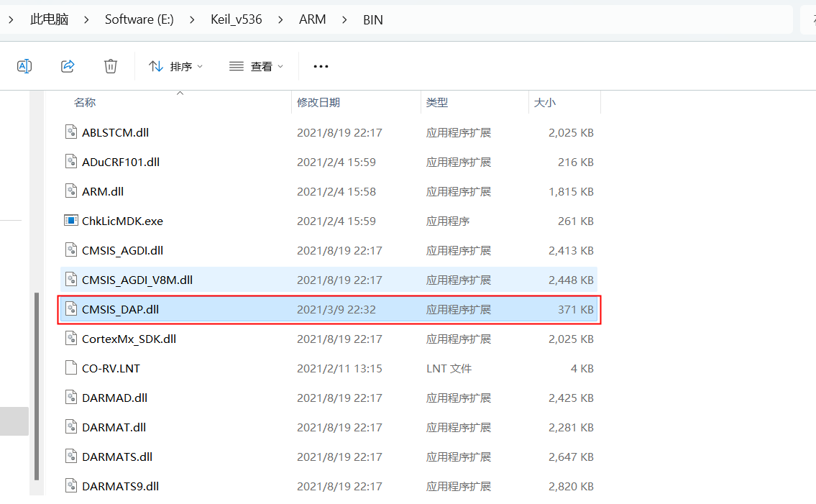This screenshot has height=504, width=816.
Task: Click the 名称 column header
Action: pos(85,103)
